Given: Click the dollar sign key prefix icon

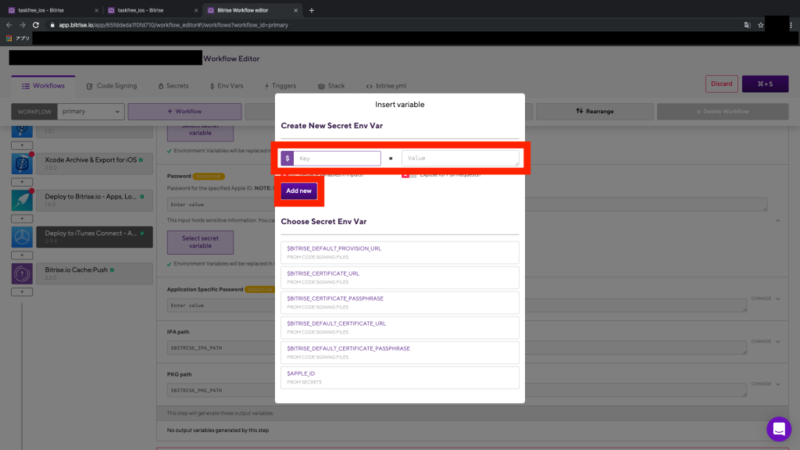Looking at the screenshot, I should 287,158.
